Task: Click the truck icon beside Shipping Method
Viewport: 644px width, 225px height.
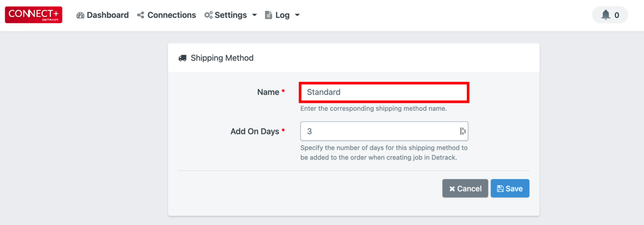Action: pyautogui.click(x=182, y=58)
